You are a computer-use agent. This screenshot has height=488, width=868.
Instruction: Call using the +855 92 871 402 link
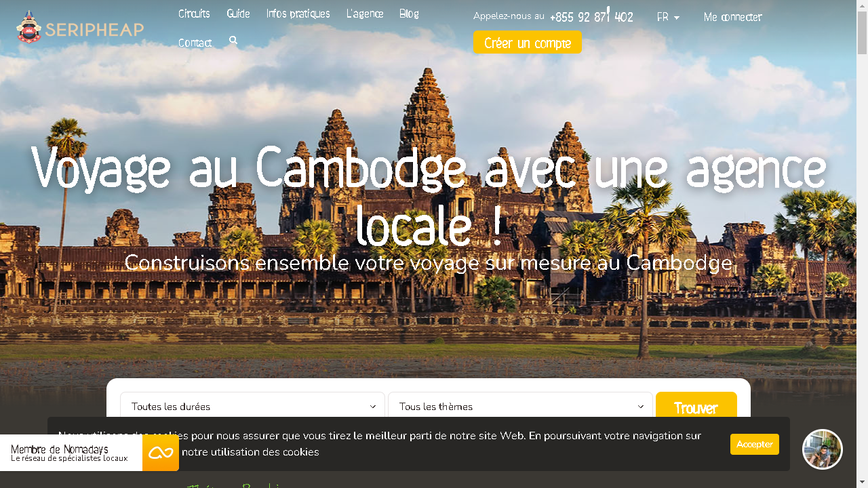[591, 16]
